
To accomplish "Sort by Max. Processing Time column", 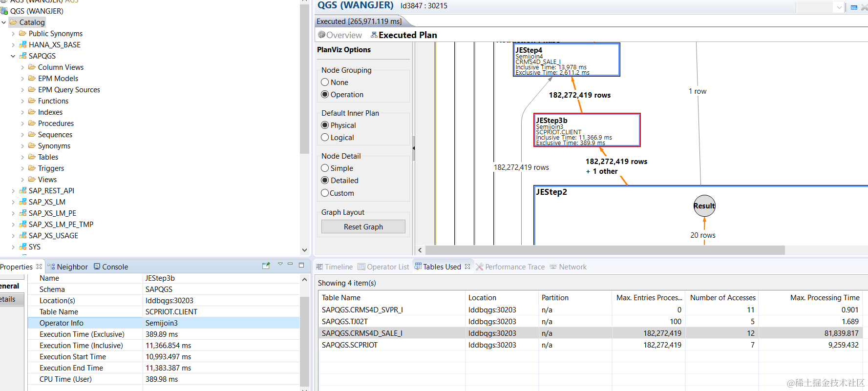I will click(810, 298).
